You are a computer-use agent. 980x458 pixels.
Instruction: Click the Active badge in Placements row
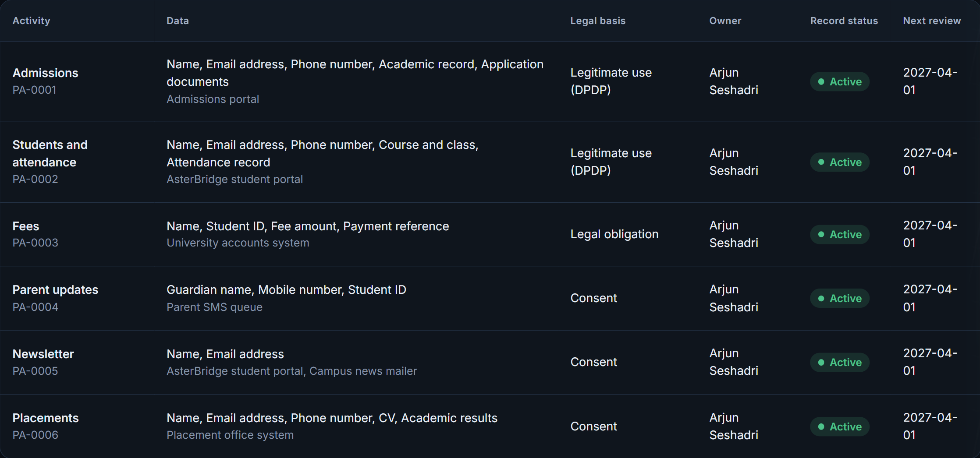point(839,426)
